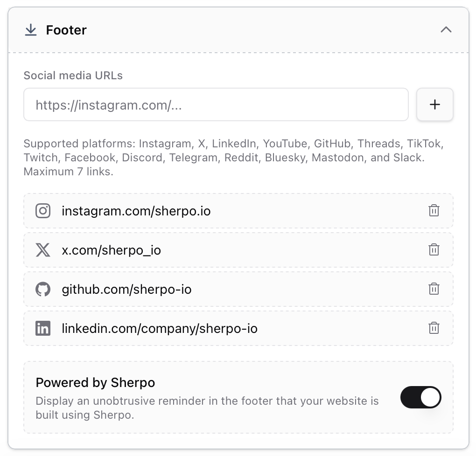Click the LinkedIn icon in the footer links
This screenshot has width=476, height=456.
click(x=43, y=328)
